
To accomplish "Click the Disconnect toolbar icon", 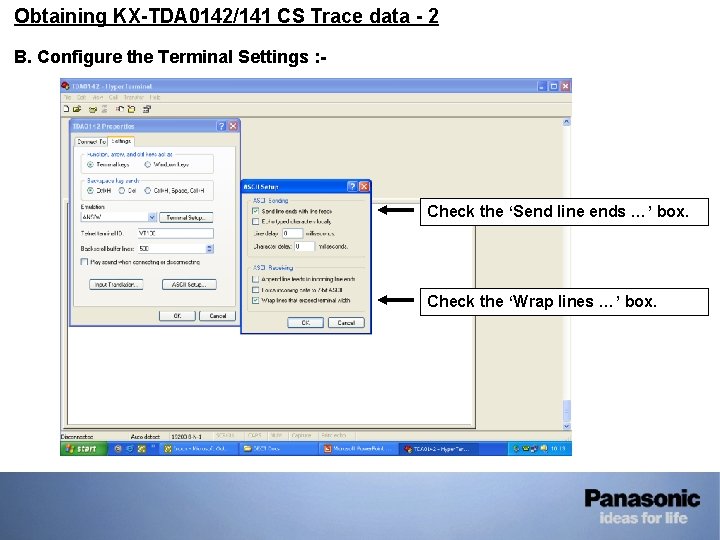I will [x=104, y=109].
